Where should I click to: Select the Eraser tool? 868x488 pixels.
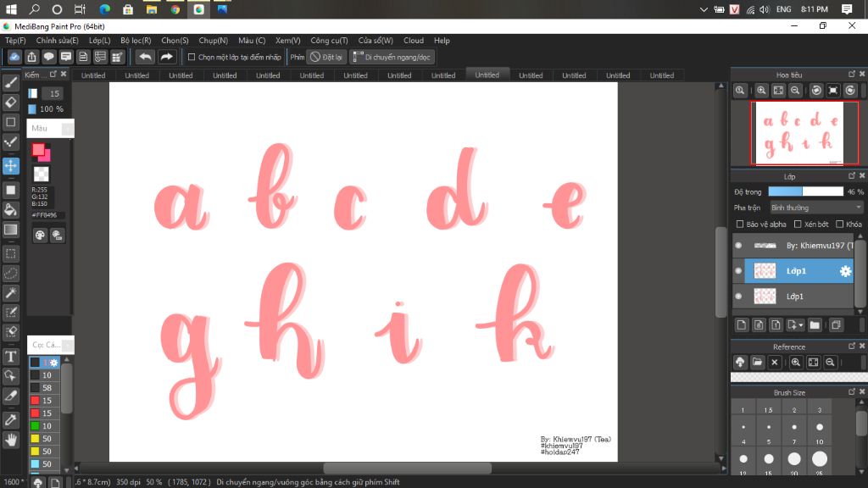pyautogui.click(x=11, y=103)
